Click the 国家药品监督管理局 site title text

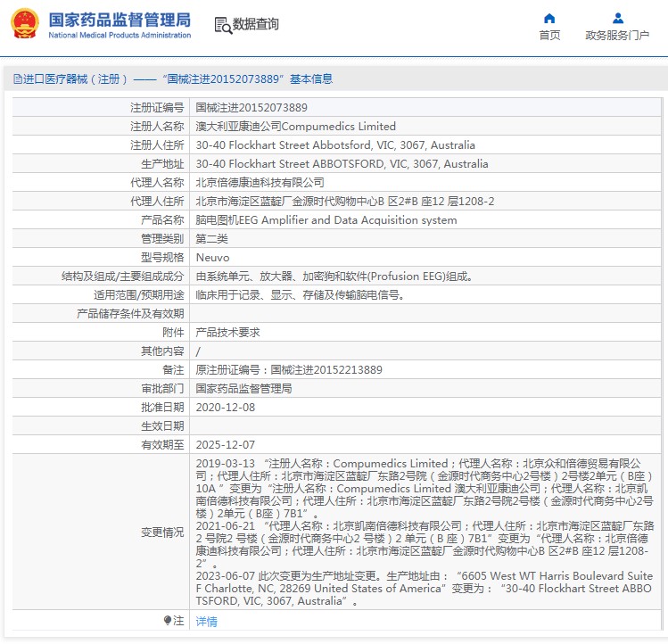click(x=119, y=19)
